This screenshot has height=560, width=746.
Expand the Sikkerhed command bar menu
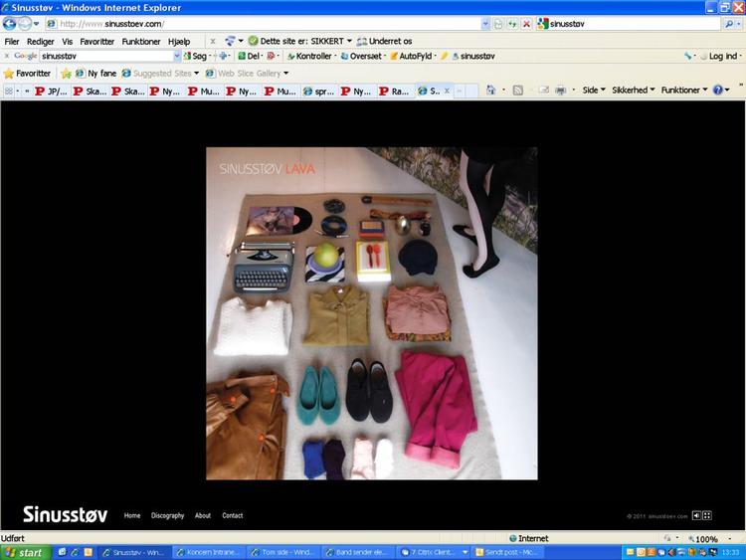pos(634,90)
